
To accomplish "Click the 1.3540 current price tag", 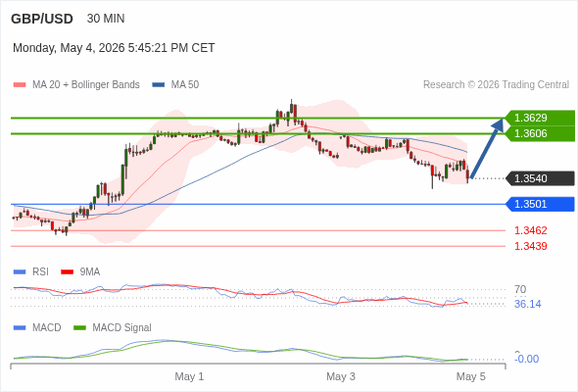I will tap(540, 178).
